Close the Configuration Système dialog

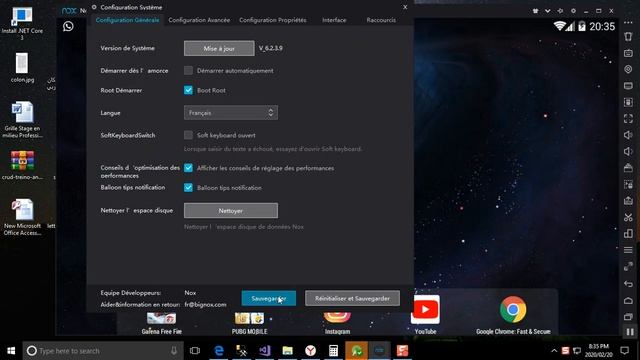[405, 7]
